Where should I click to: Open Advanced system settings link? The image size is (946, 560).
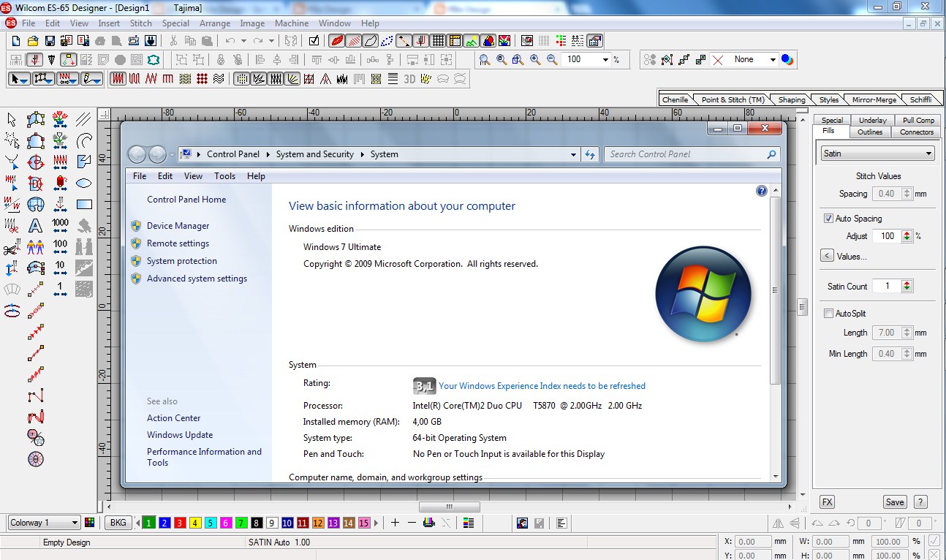click(x=197, y=279)
